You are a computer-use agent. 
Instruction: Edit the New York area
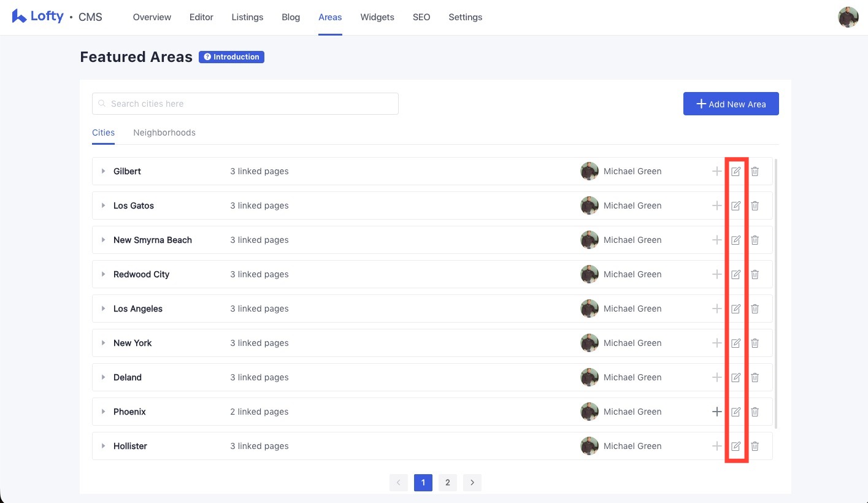pyautogui.click(x=735, y=343)
